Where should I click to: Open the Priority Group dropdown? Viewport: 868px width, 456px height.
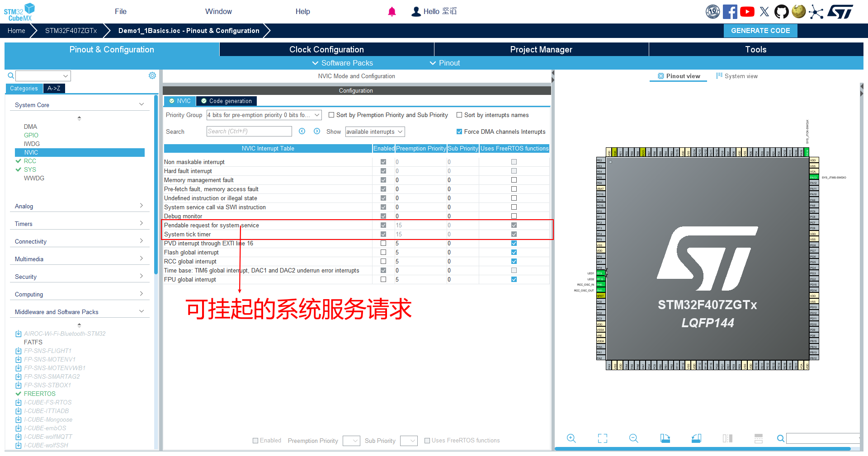(264, 115)
